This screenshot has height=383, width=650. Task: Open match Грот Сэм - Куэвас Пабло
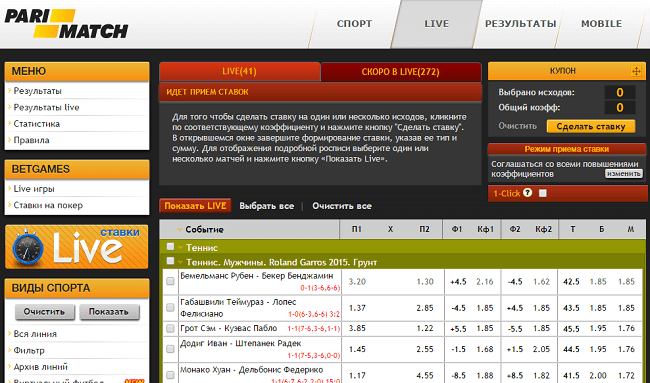(228, 328)
